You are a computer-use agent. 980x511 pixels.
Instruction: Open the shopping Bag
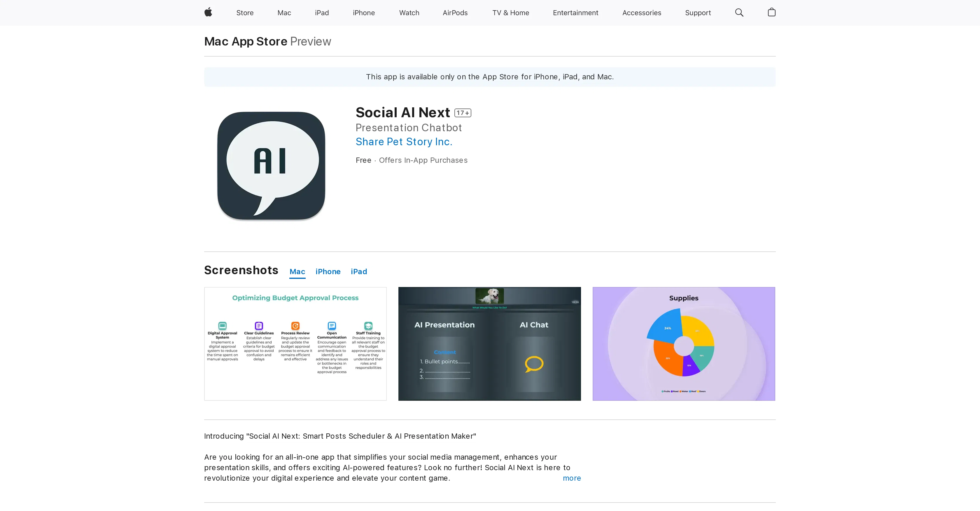771,13
